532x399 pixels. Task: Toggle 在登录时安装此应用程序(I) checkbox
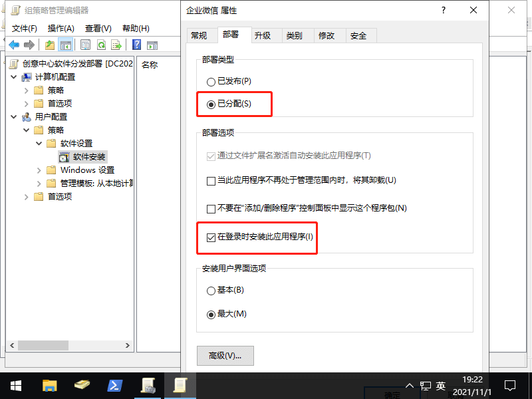211,237
